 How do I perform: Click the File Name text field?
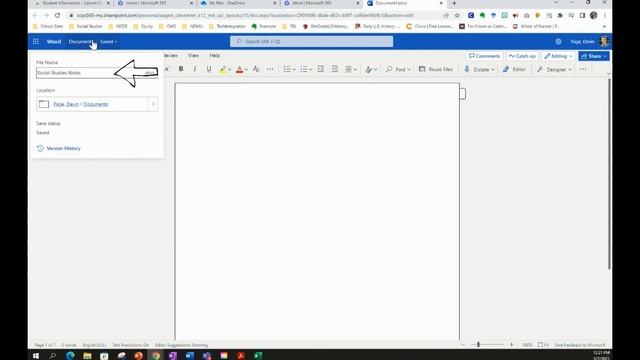pos(97,73)
